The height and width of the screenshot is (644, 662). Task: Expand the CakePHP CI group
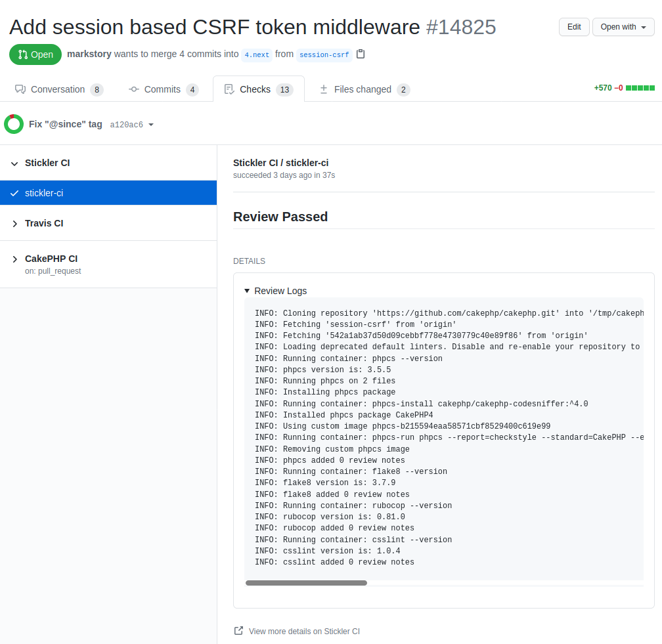click(x=14, y=259)
